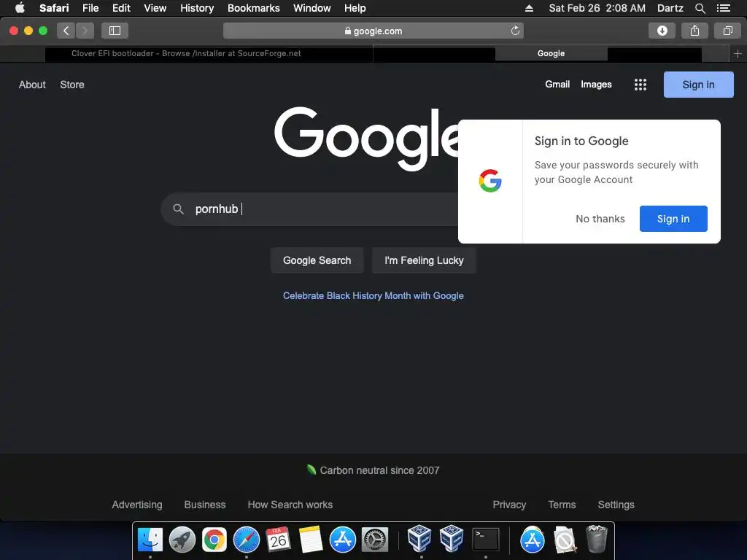
Task: Open the Business footer link
Action: [205, 505]
